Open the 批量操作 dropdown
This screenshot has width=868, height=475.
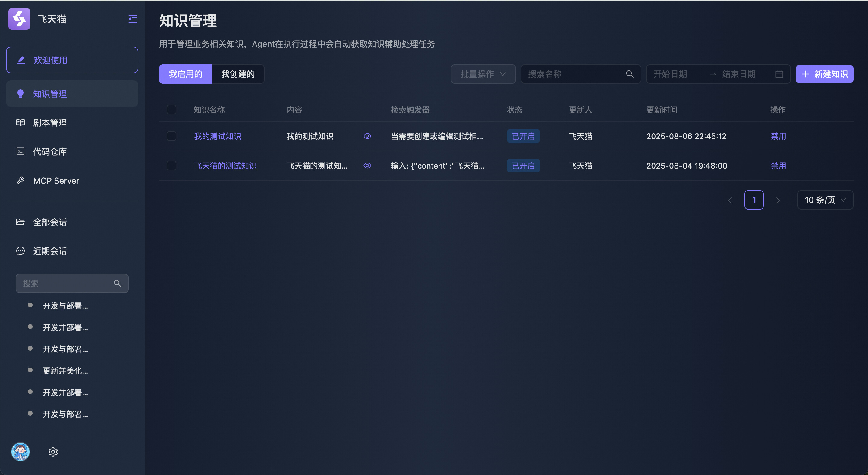click(483, 74)
